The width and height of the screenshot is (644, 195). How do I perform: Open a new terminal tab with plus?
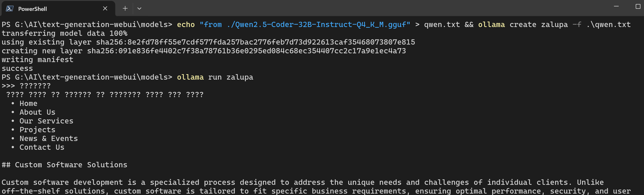point(125,9)
